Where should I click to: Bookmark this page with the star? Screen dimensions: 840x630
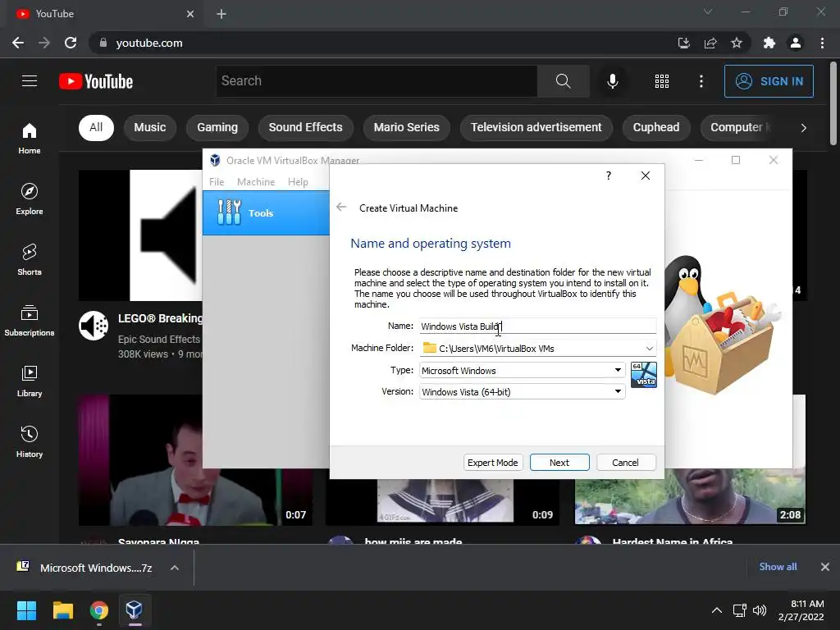[x=737, y=43]
